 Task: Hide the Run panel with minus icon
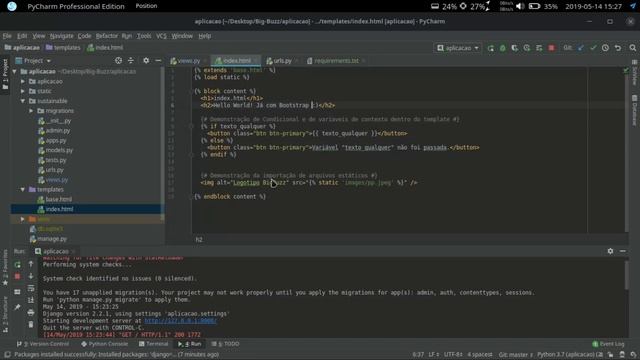pos(623,251)
